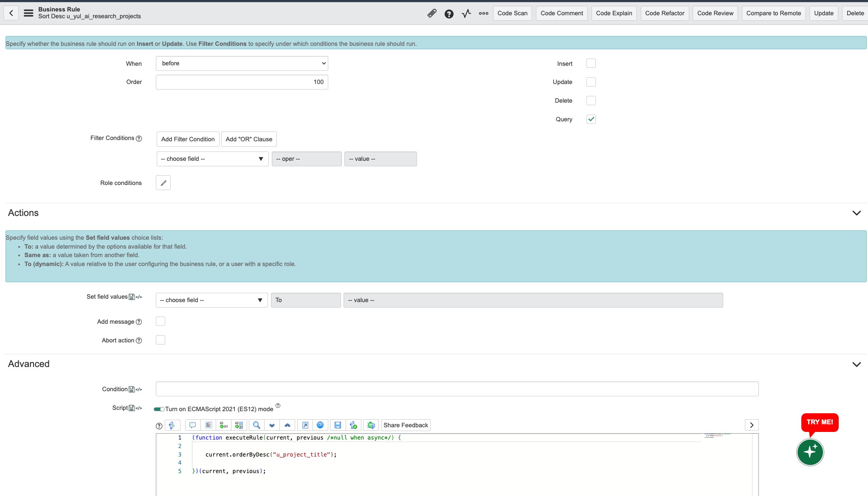Viewport: 868px width, 496px height.
Task: Click the ES12 mode info icon
Action: coord(278,406)
